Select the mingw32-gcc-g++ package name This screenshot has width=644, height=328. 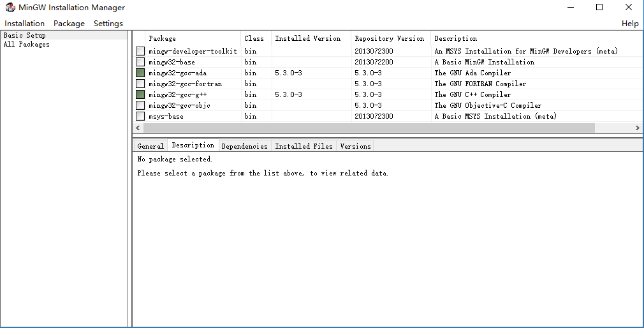(178, 94)
